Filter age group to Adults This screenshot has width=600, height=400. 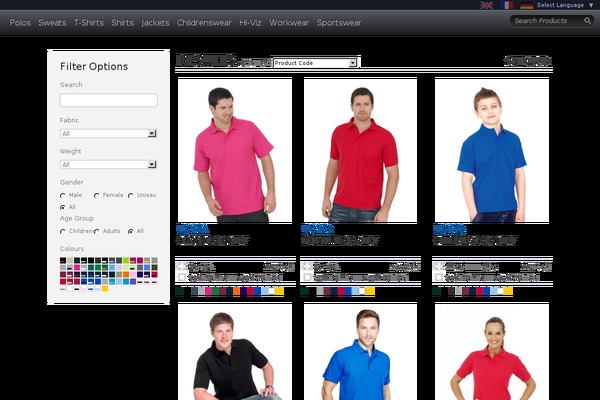pos(97,231)
